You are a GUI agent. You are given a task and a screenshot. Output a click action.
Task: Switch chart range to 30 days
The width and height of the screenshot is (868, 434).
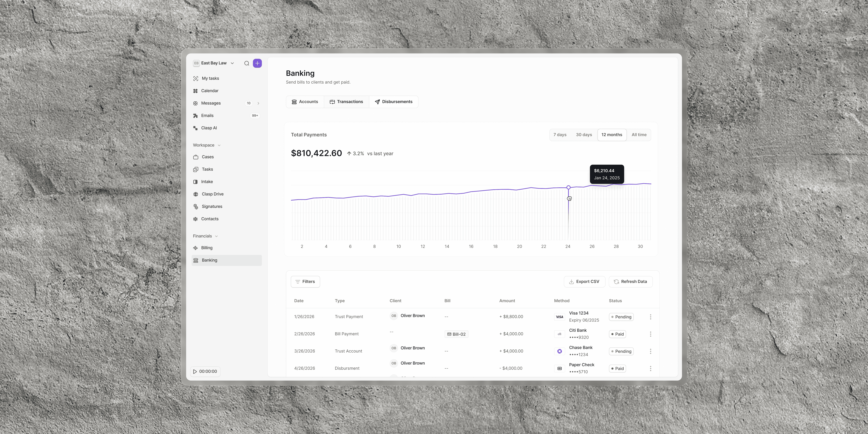pyautogui.click(x=584, y=135)
